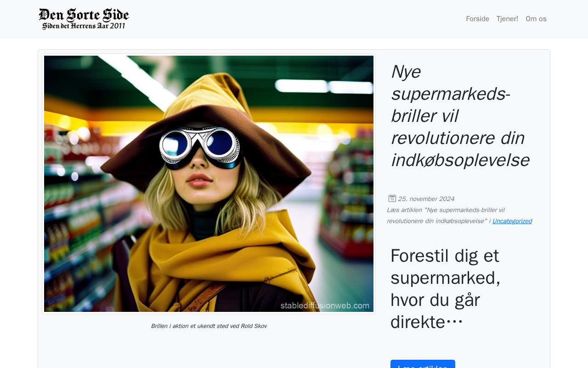
Task: Open the headline Nye supermarkeds-briller article title
Action: tap(460, 116)
